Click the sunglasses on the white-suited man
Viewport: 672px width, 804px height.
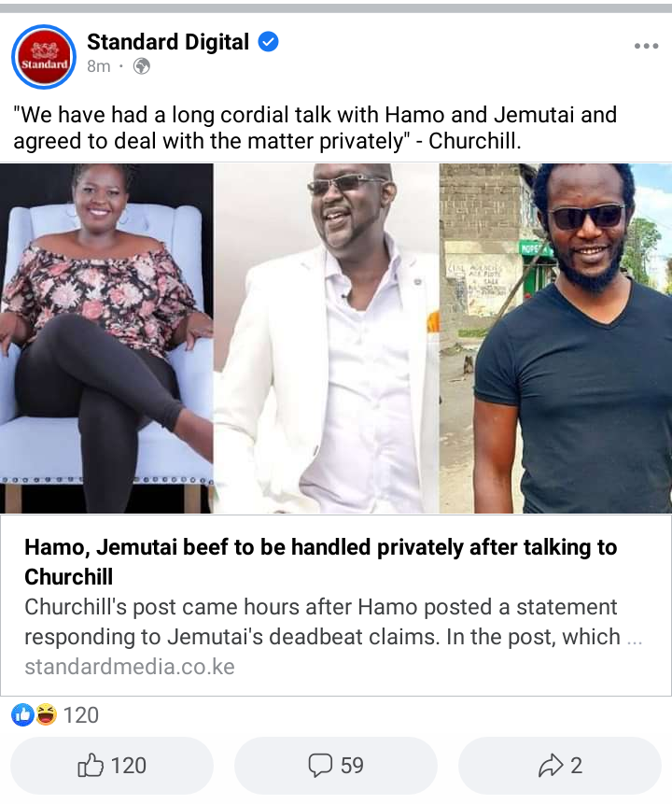point(346,184)
